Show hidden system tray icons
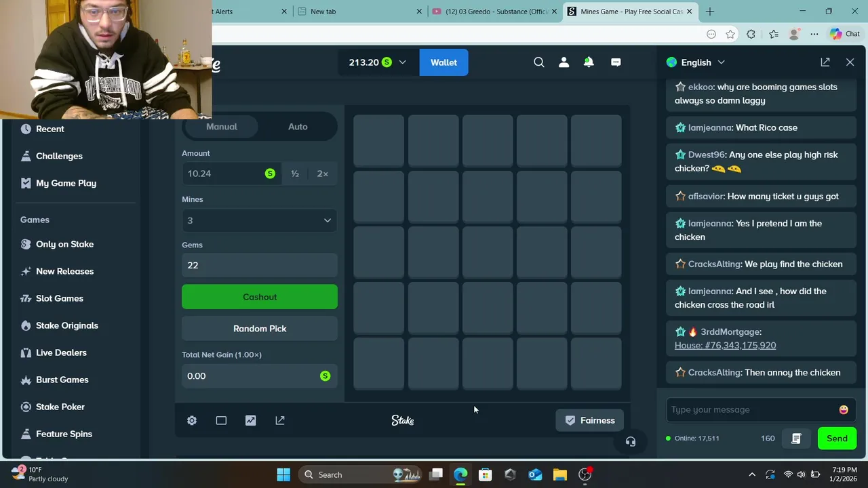This screenshot has height=488, width=868. (751, 474)
